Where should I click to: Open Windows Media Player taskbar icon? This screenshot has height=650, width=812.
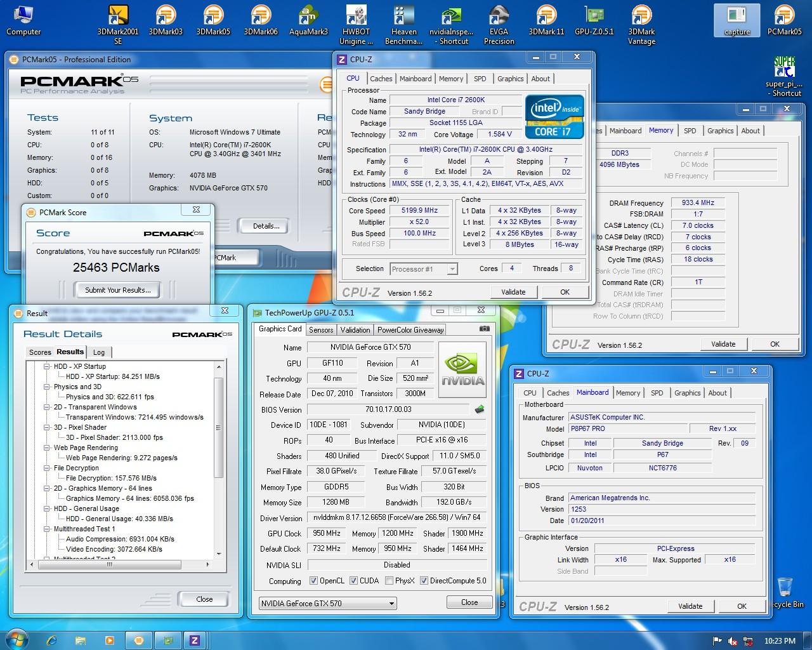tap(109, 640)
